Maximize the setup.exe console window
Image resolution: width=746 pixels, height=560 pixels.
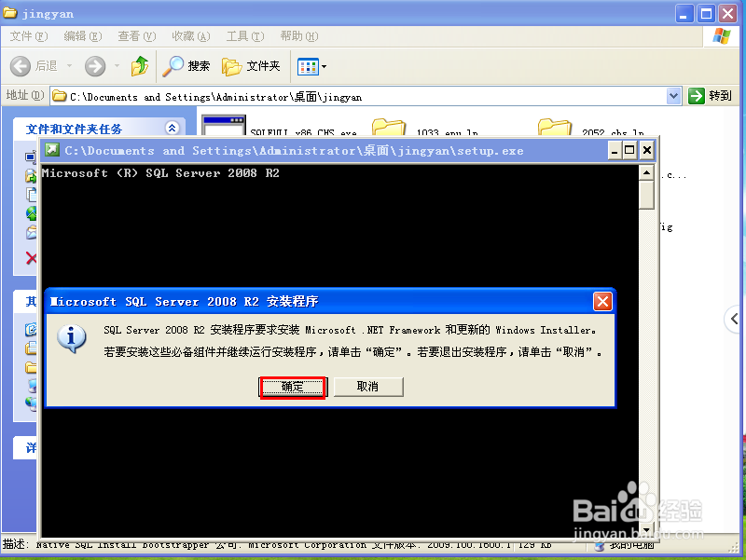[629, 151]
